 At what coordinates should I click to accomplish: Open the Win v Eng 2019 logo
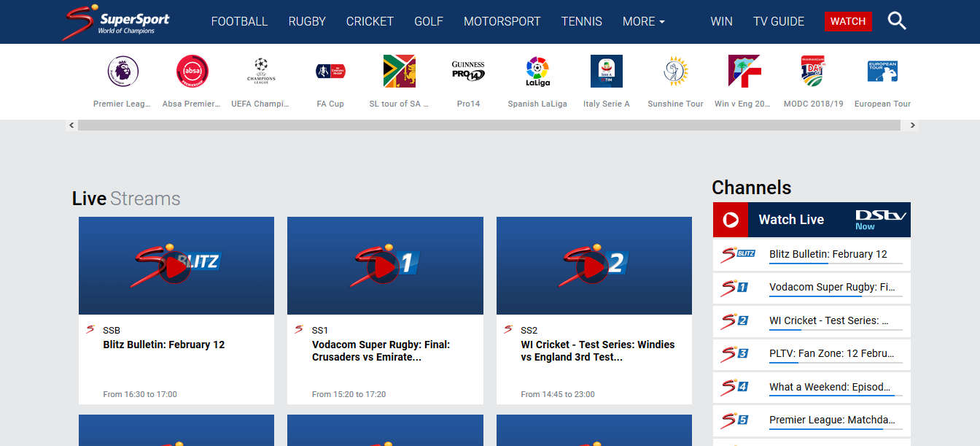[x=744, y=72]
